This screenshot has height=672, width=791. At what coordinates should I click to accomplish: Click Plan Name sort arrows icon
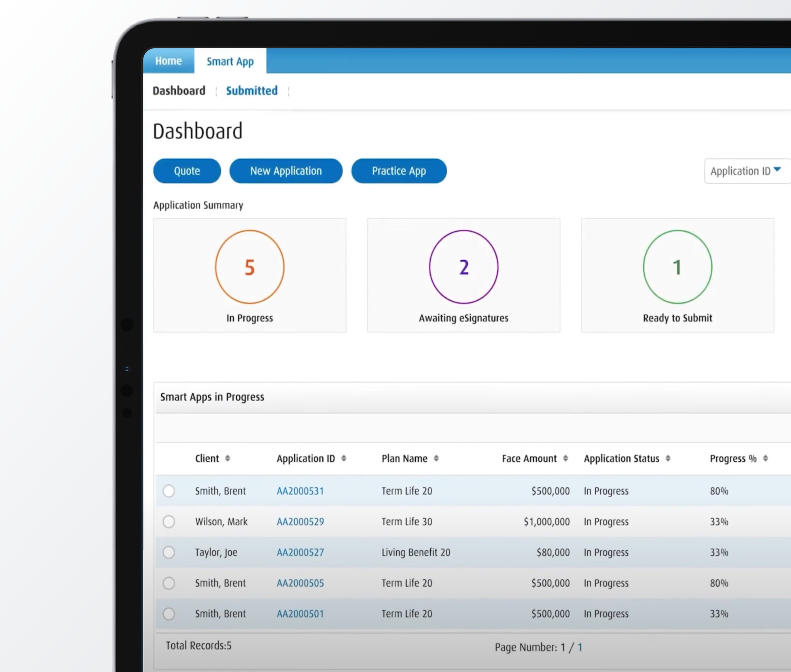pyautogui.click(x=436, y=458)
